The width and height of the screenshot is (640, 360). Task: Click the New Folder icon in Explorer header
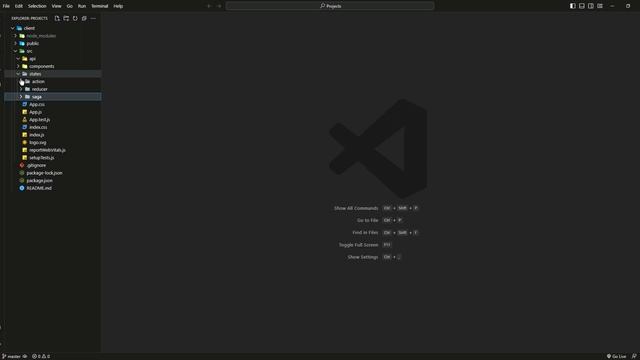(66, 18)
